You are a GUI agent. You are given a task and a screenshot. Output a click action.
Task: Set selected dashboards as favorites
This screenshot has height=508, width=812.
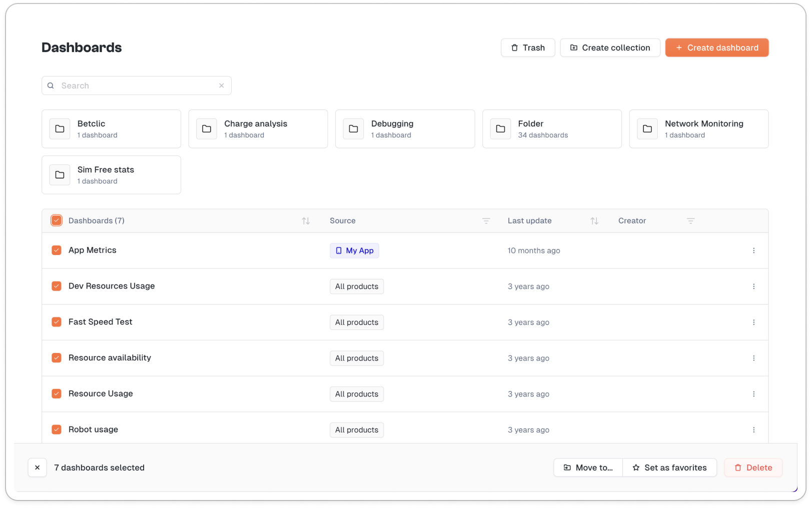click(x=669, y=467)
